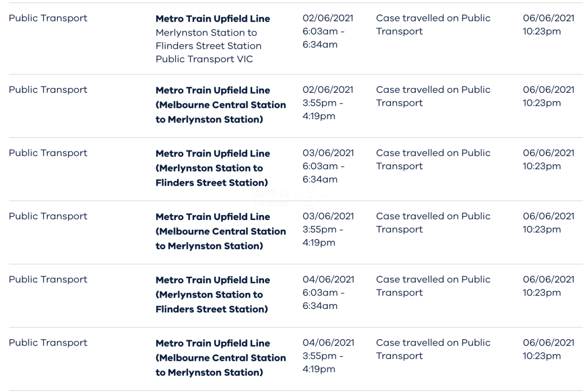Screen dimensions: 583x392
Task: Select the 03/06/2021 6:03am - 6:34am time cell
Action: 328,166
